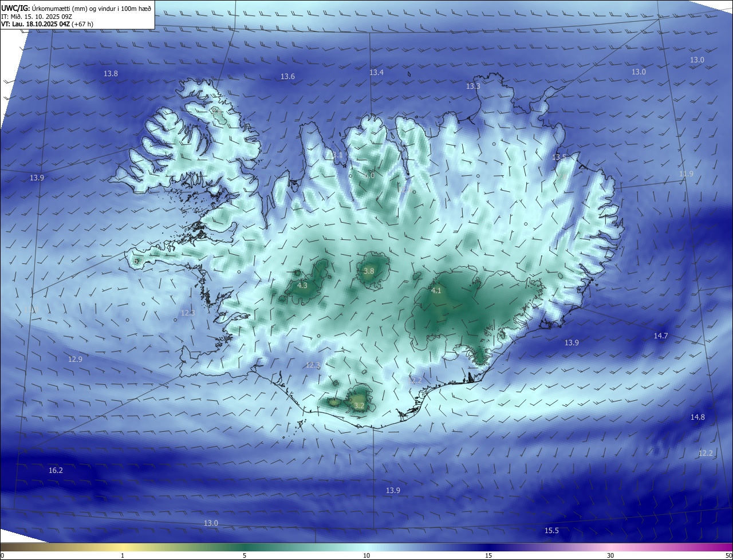Select the 4.1 value on Vatnajökull
This screenshot has width=733, height=560.
436,290
